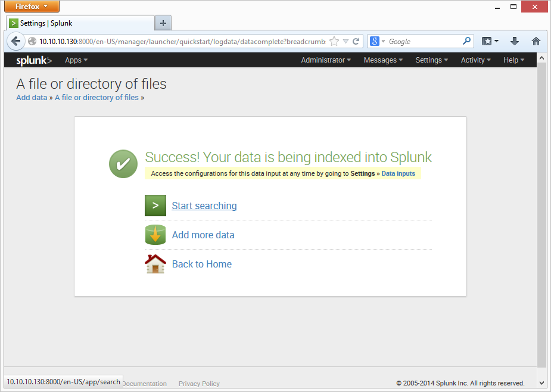Click the copyright Splunk Inc. text
Screen dimensions: 551x392
coord(460,383)
